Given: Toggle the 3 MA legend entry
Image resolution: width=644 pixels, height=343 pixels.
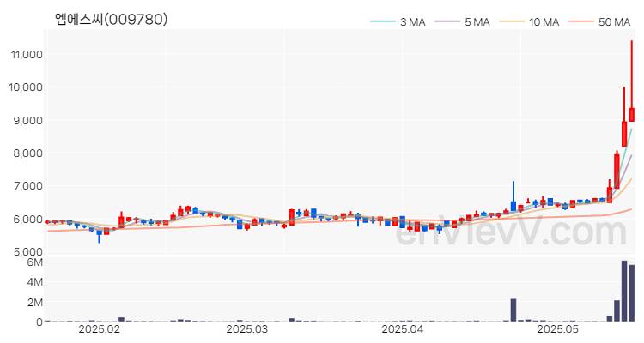Looking at the screenshot, I should click(x=398, y=21).
